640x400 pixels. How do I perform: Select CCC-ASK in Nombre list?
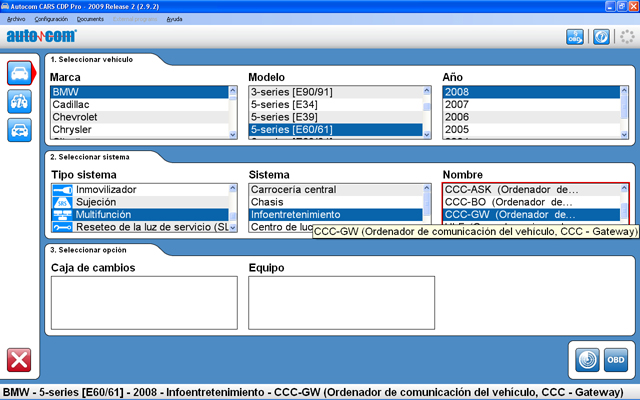(531, 190)
